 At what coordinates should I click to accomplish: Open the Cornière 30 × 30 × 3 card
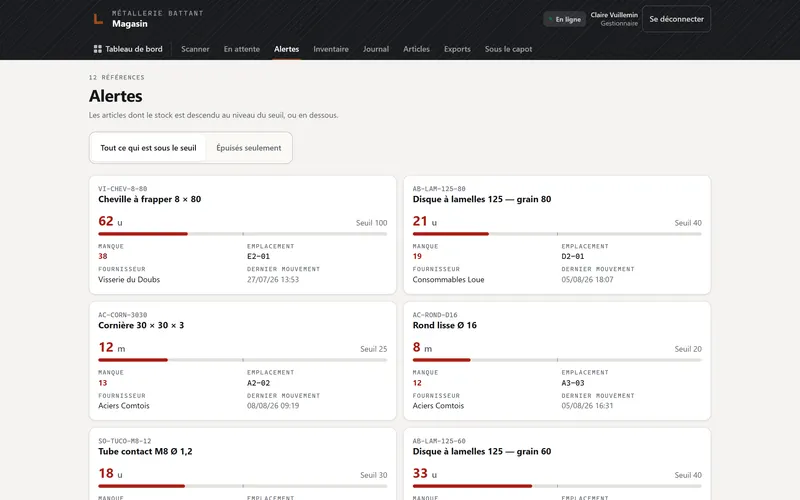click(242, 361)
